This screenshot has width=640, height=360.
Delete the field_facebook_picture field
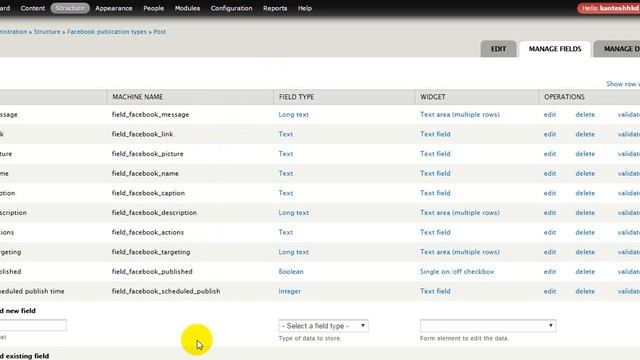tap(585, 154)
